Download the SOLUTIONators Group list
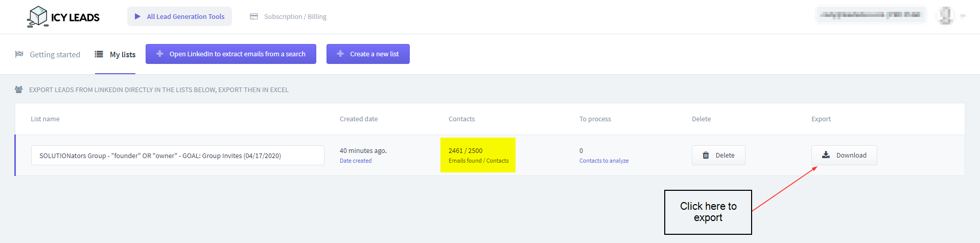The image size is (980, 243). click(844, 155)
